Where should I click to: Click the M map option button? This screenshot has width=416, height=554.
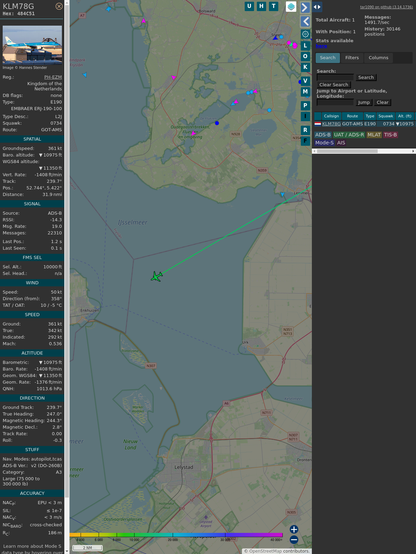305,92
